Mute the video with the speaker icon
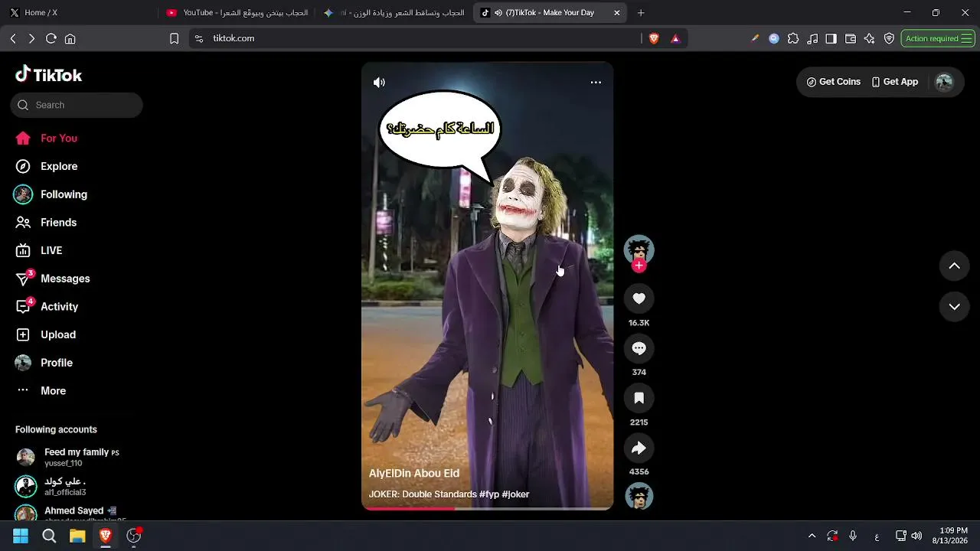This screenshot has width=980, height=551. click(379, 83)
